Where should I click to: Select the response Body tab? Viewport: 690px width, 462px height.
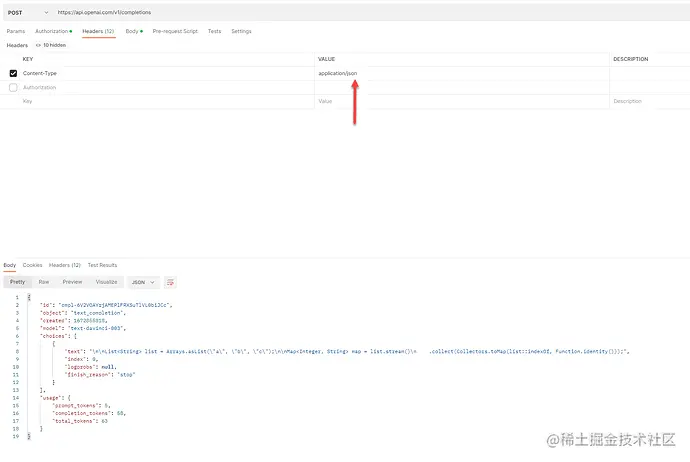[10, 265]
